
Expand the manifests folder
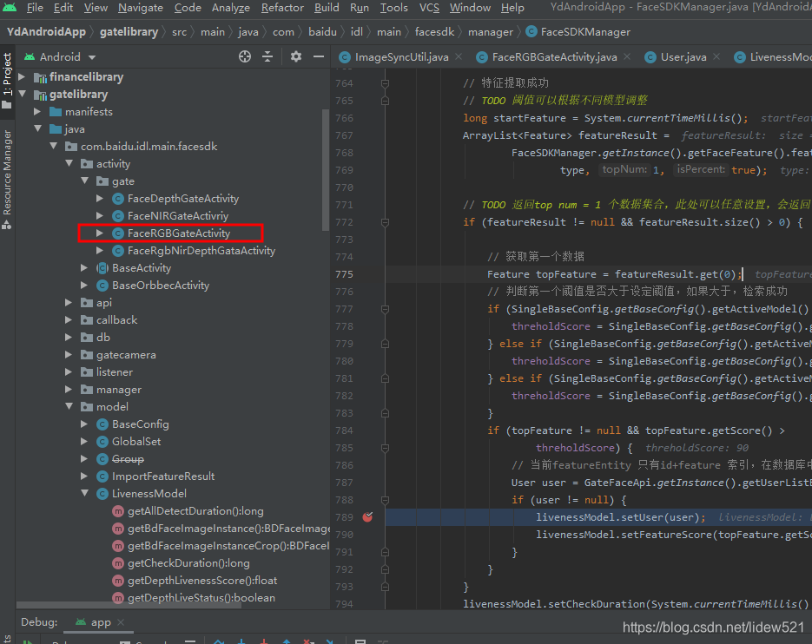pyautogui.click(x=37, y=111)
